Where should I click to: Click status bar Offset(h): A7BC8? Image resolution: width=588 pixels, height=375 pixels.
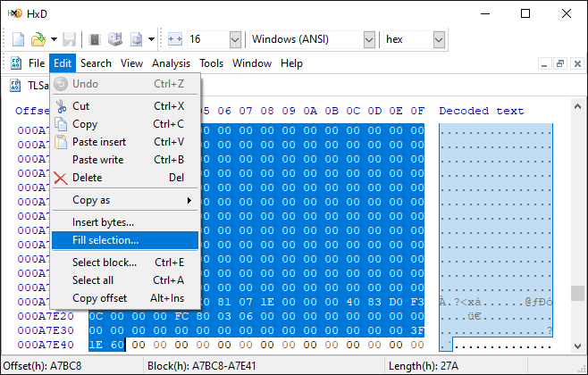42,366
